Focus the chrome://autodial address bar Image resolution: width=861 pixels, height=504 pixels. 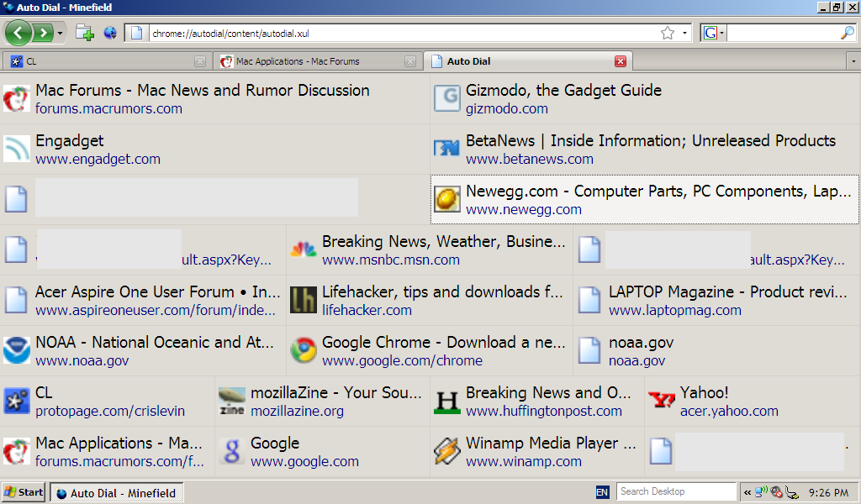tap(403, 34)
